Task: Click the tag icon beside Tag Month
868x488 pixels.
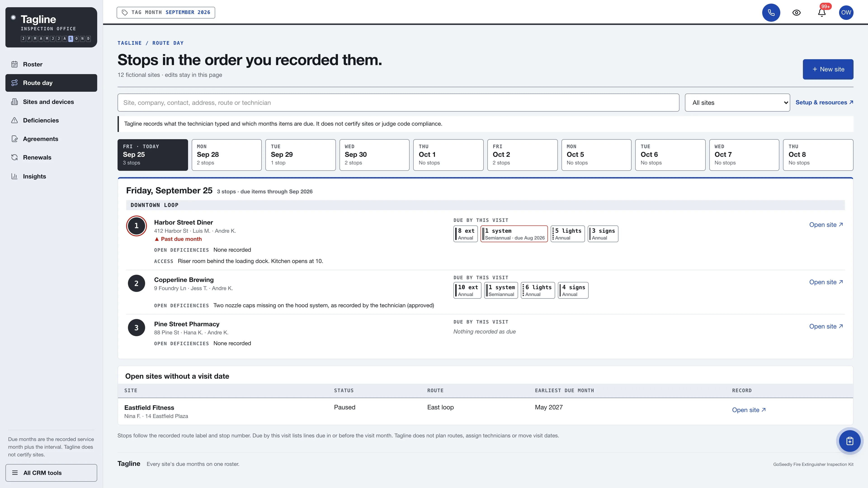Action: point(125,12)
